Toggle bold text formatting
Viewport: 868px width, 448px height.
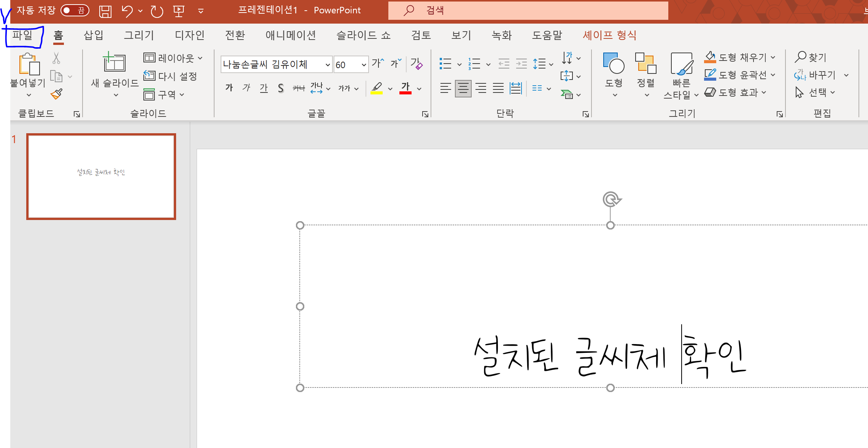pos(229,88)
